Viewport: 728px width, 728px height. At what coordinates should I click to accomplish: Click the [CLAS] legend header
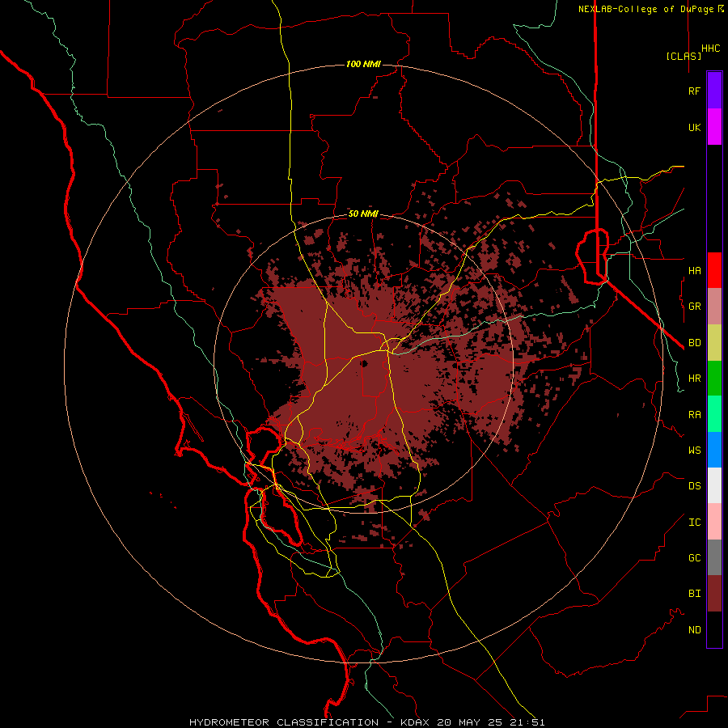(684, 56)
